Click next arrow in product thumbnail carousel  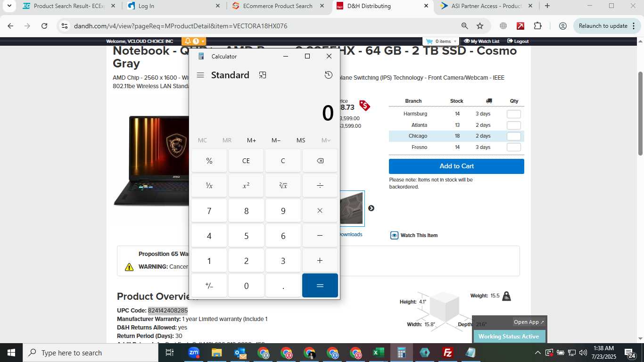[x=371, y=208]
